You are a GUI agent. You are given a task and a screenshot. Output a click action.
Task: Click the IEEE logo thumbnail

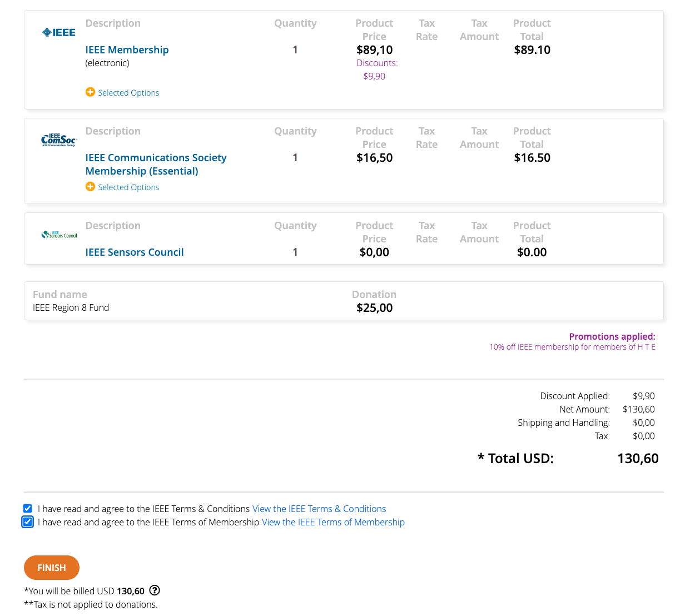point(59,32)
